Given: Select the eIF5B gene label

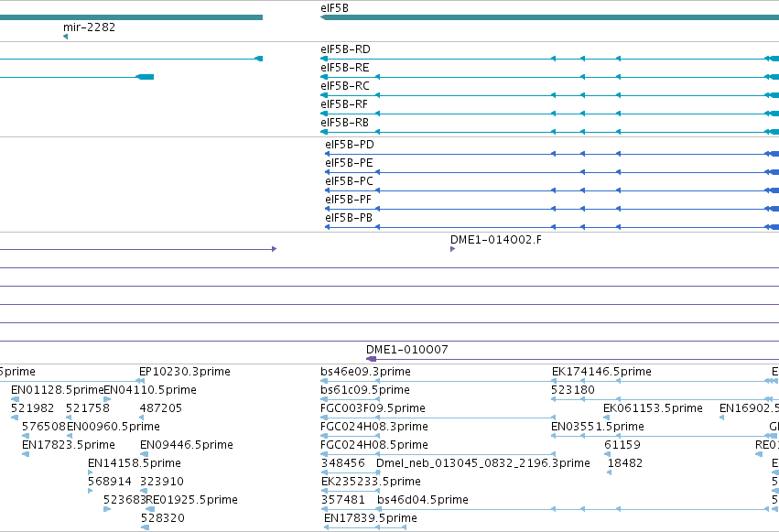Looking at the screenshot, I should point(334,8).
